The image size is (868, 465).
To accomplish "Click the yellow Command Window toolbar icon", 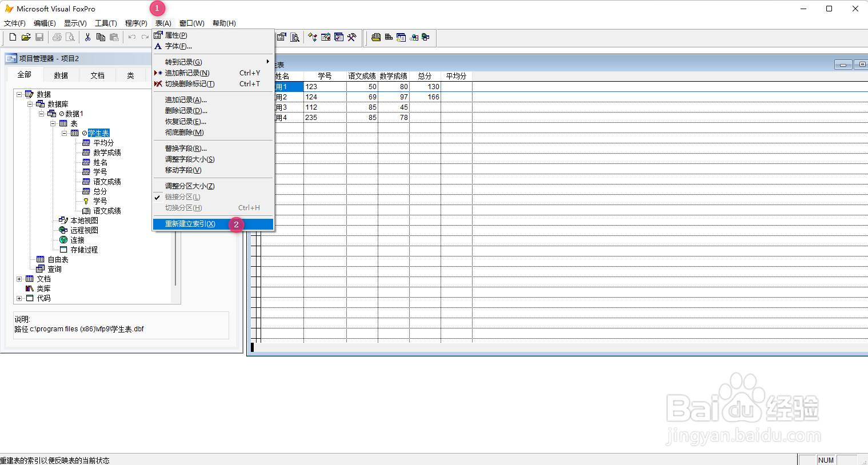I will click(375, 37).
